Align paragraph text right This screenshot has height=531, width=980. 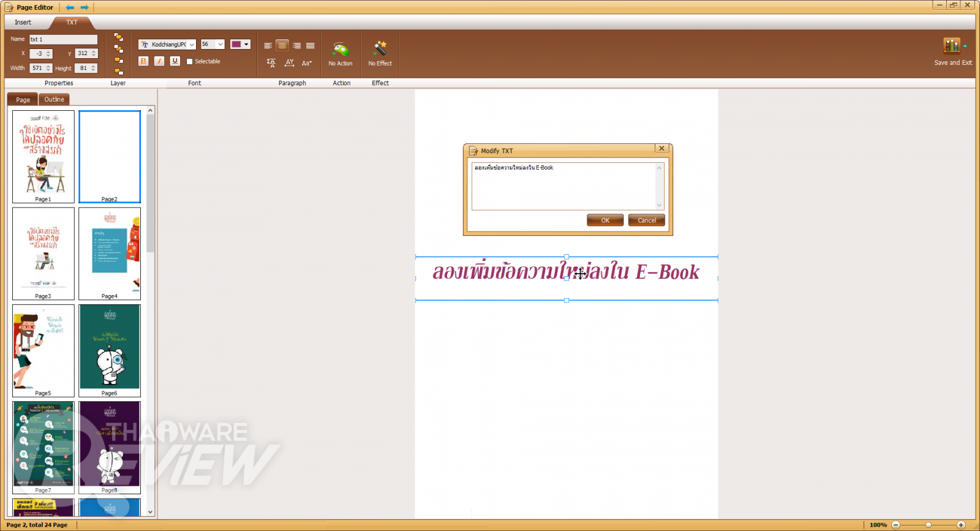(296, 45)
